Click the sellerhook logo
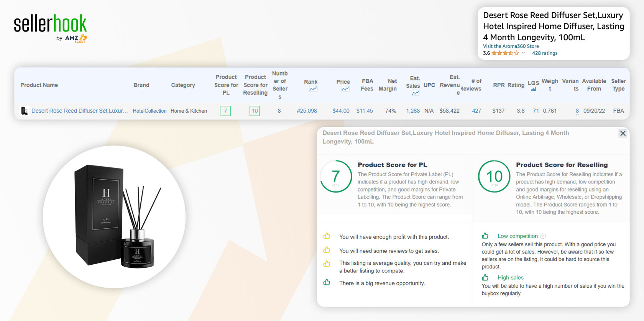Screen dimensions: 644x321 pos(50,24)
